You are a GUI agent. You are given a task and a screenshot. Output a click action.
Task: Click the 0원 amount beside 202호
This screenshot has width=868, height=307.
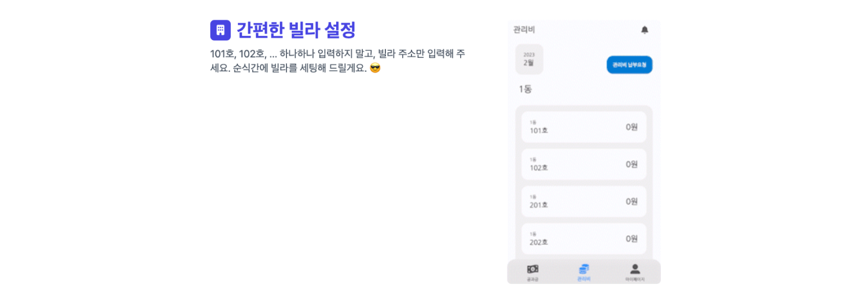(x=631, y=239)
